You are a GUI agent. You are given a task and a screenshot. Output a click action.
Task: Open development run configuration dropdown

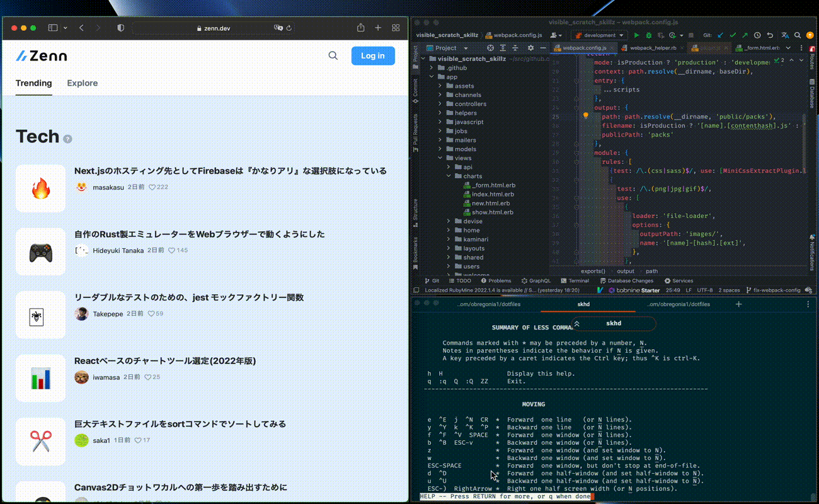pos(599,35)
